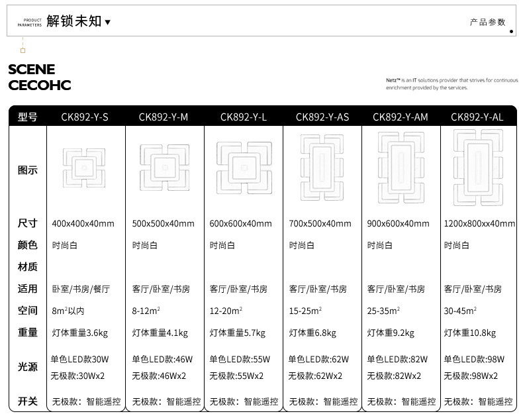The image size is (523, 420).
Task: Click the 灯体重9.2kg weight cell
Action: [x=391, y=333]
